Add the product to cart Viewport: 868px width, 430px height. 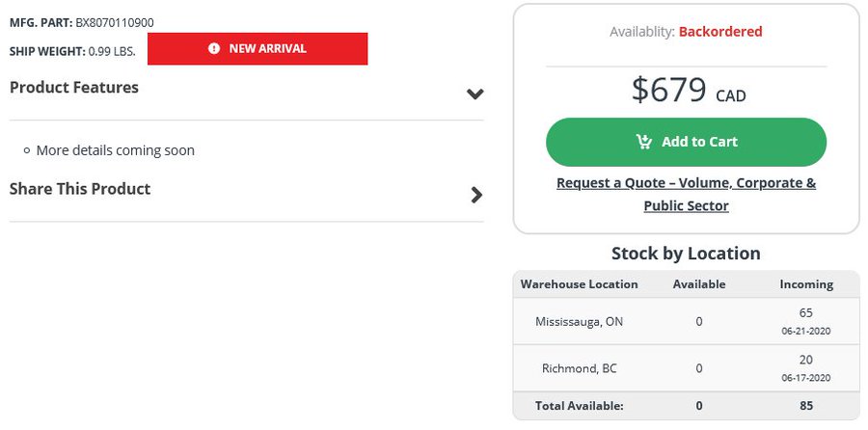point(686,143)
